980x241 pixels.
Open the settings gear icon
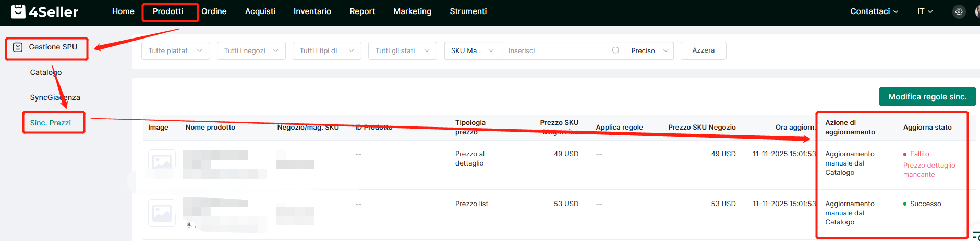point(959,11)
